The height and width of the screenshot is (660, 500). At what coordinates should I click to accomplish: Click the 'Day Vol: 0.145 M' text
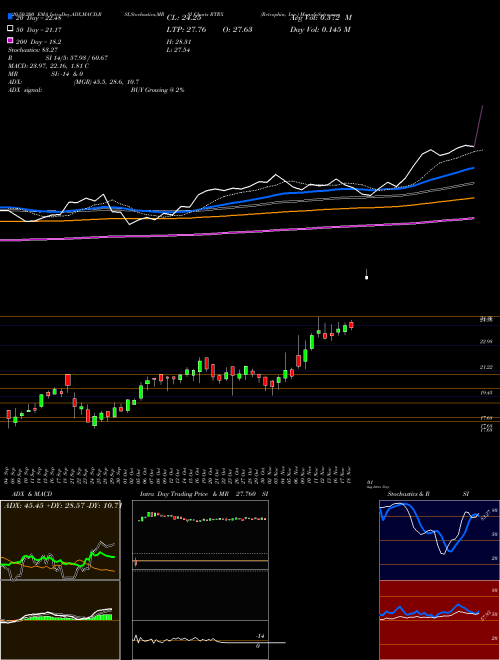[320, 29]
